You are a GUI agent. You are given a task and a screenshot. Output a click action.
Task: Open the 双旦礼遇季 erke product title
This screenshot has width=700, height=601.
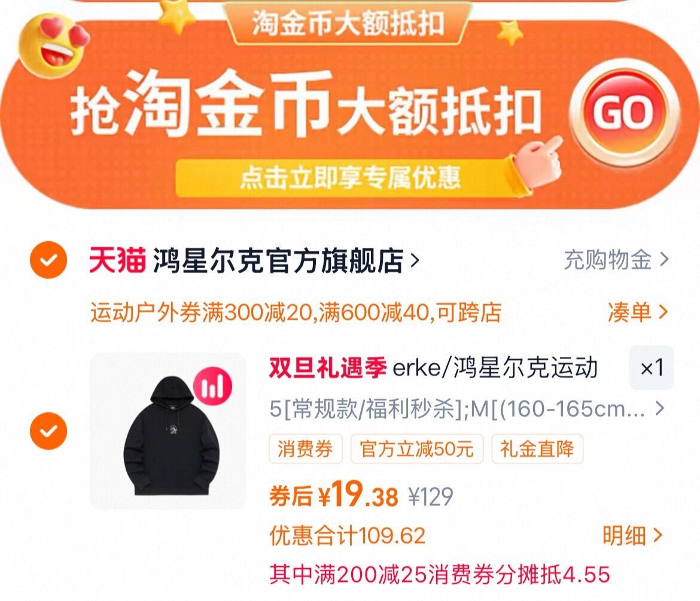tap(433, 368)
